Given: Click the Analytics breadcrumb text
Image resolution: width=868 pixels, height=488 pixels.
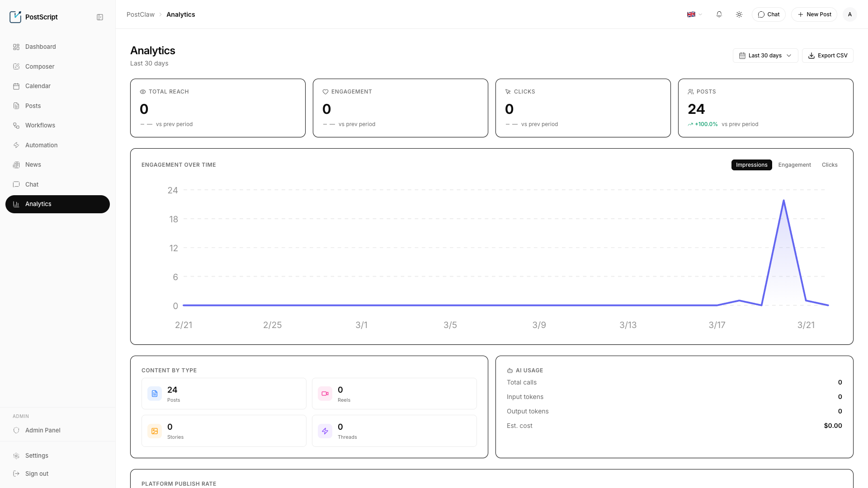Looking at the screenshot, I should pos(181,14).
